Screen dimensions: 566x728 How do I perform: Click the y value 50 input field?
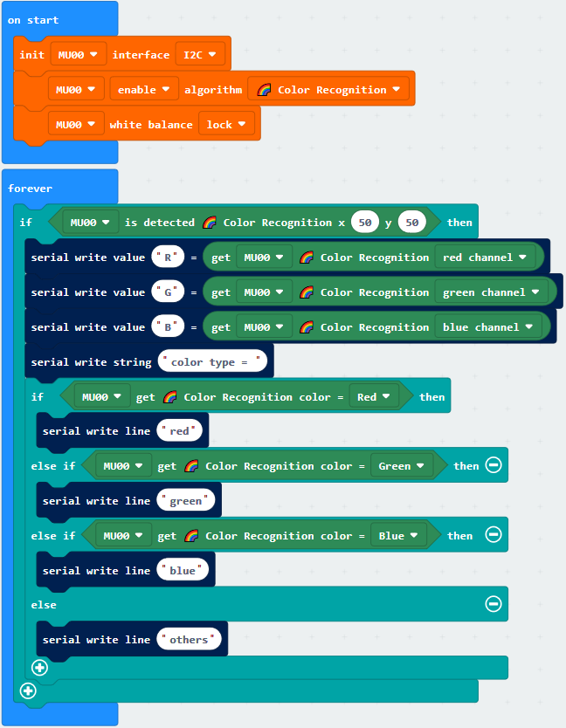(x=412, y=223)
